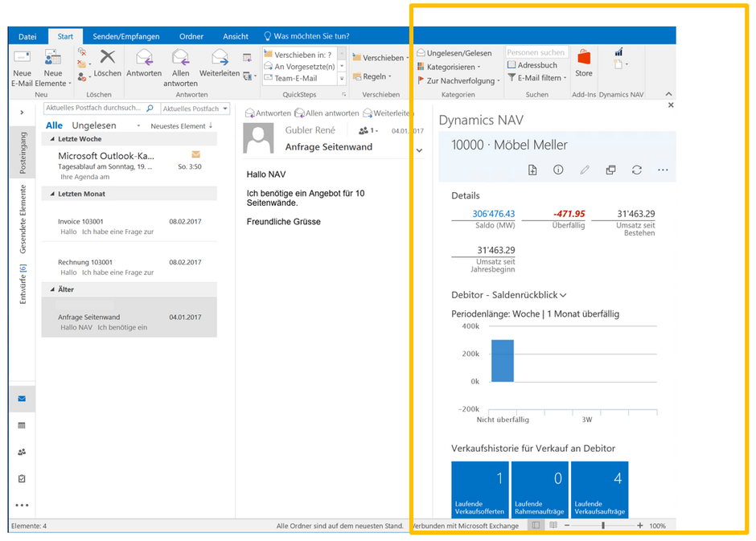756x541 pixels.
Task: Open the Laufende Verkaufsaufträge tile
Action: [x=599, y=490]
